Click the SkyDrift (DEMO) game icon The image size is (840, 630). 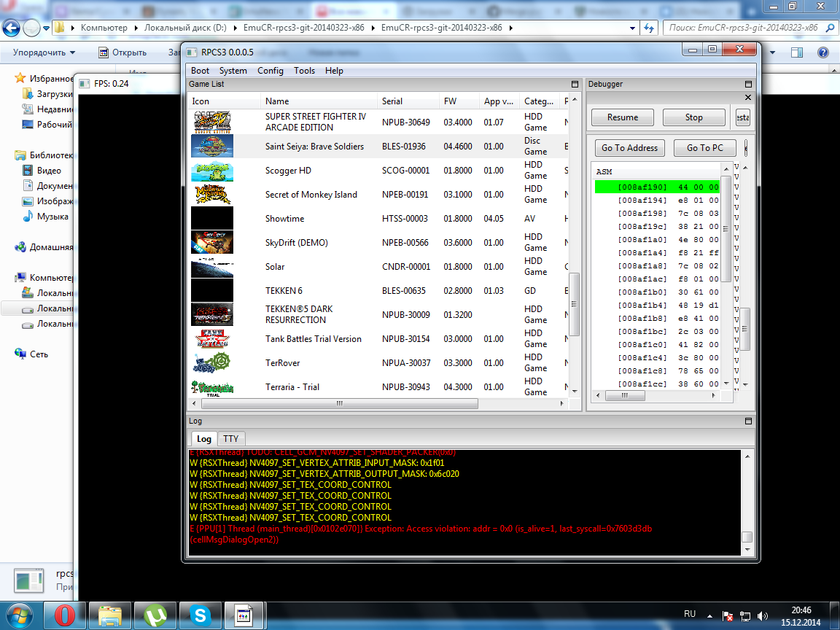(x=212, y=242)
